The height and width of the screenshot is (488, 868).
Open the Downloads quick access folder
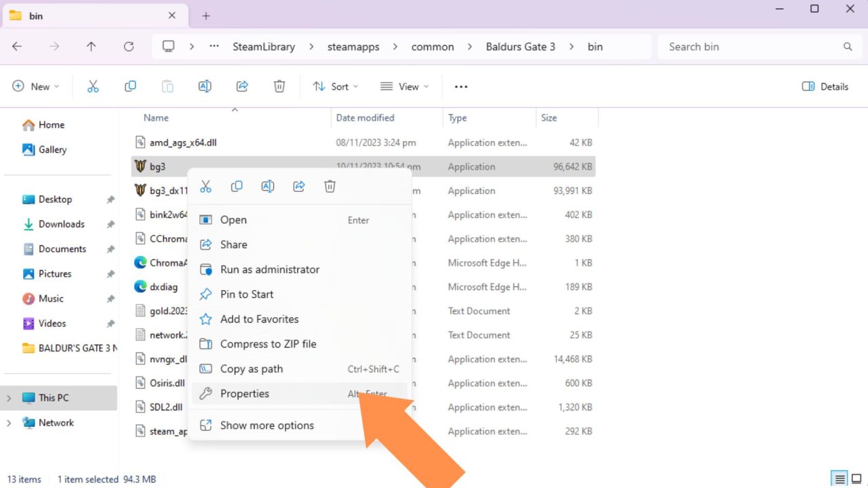click(60, 224)
